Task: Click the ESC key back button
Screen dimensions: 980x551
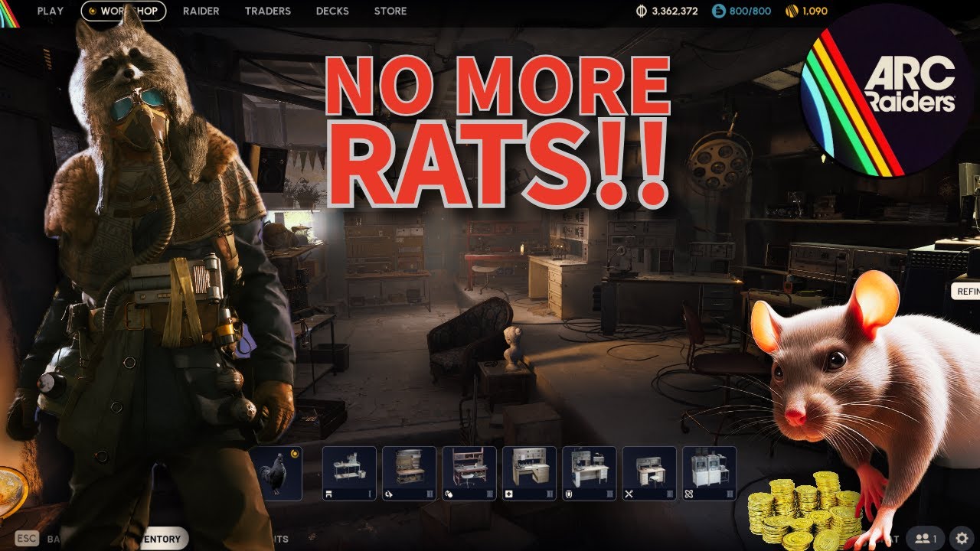Action: coord(27,539)
